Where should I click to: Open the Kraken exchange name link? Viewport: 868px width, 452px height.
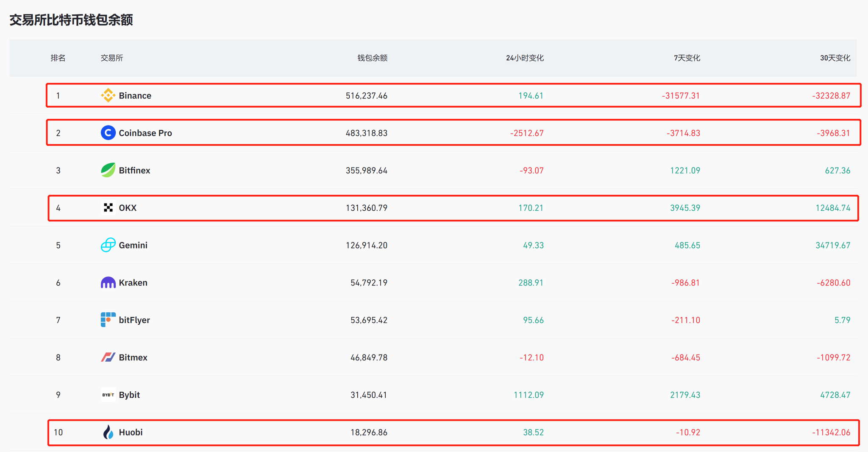133,282
